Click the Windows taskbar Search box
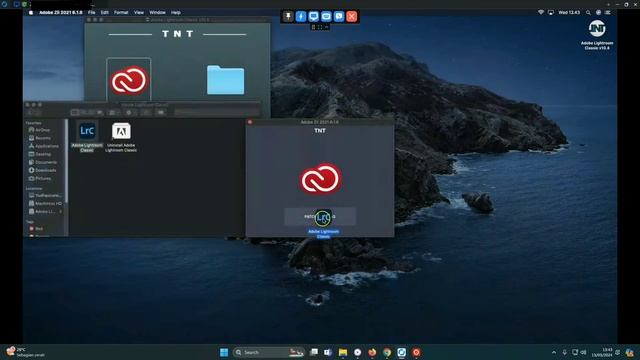 (269, 352)
